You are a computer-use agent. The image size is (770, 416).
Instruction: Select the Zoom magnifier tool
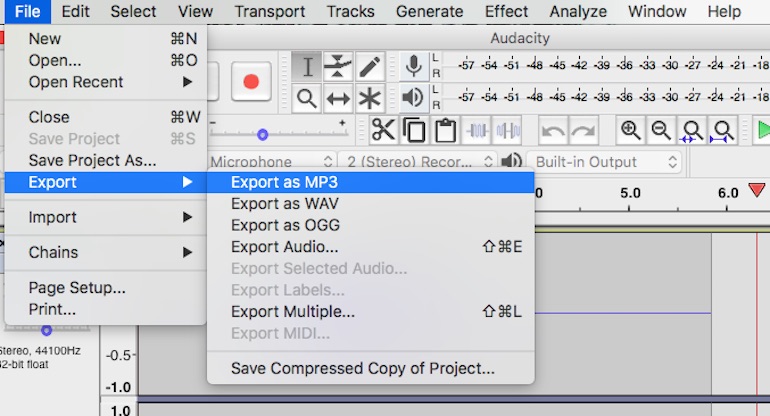(307, 99)
